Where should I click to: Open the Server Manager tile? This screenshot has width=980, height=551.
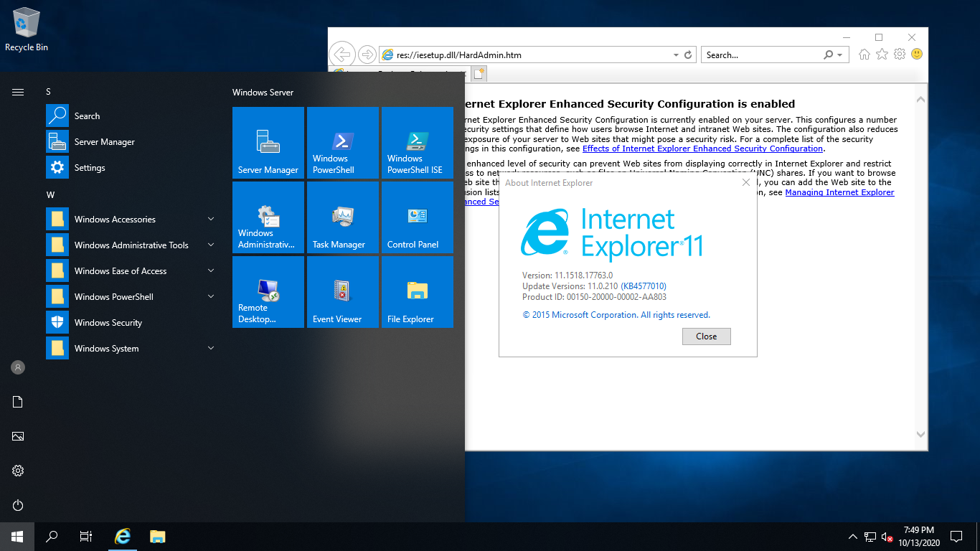268,143
